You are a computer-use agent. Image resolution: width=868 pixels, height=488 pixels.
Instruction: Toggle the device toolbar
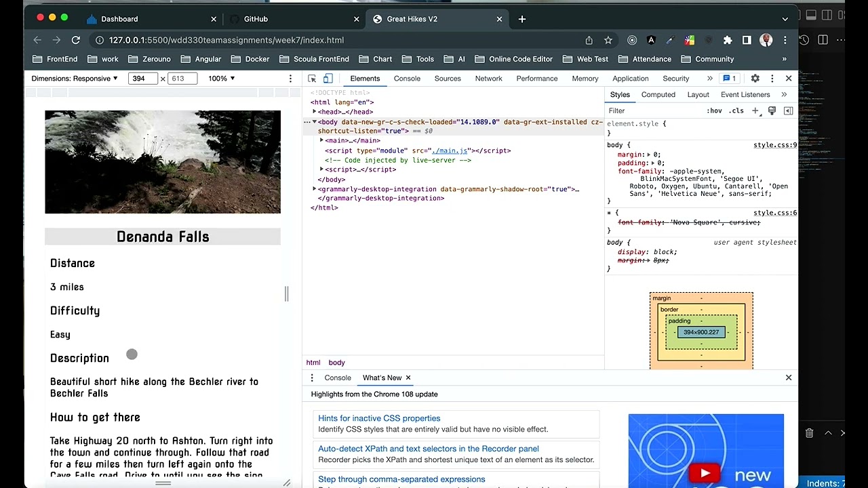point(328,79)
